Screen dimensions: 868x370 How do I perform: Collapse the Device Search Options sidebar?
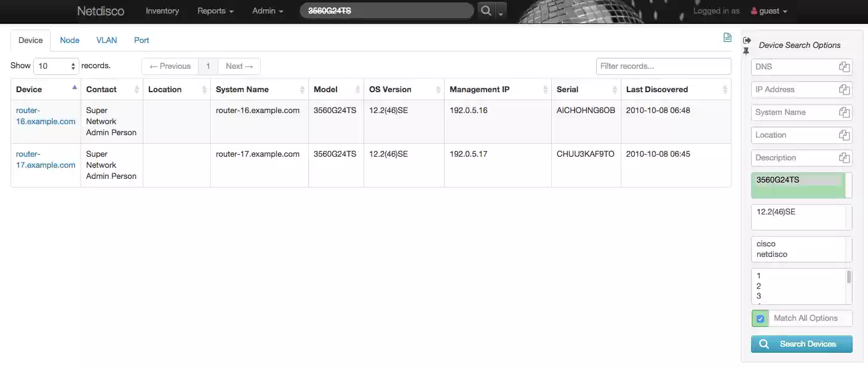(746, 39)
